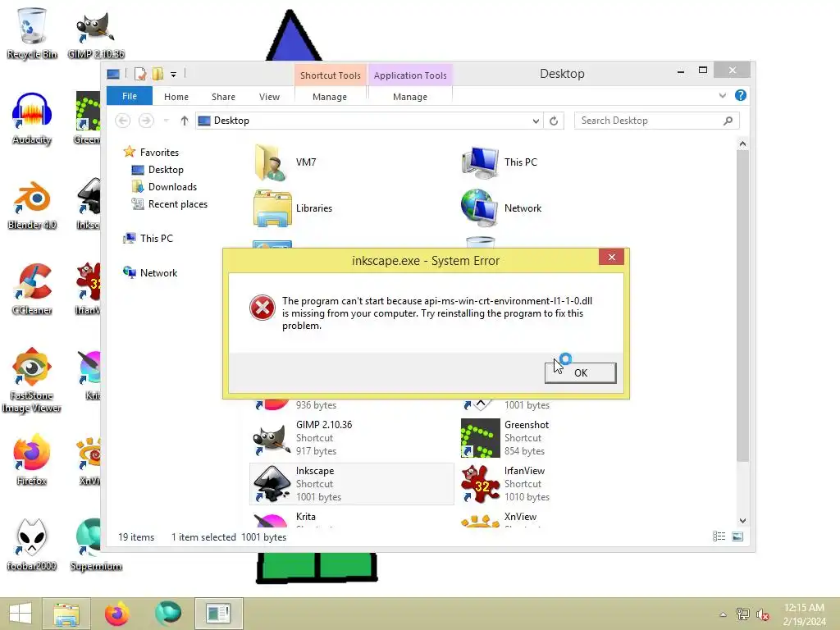Click scrollbar up arrow in file list

742,144
